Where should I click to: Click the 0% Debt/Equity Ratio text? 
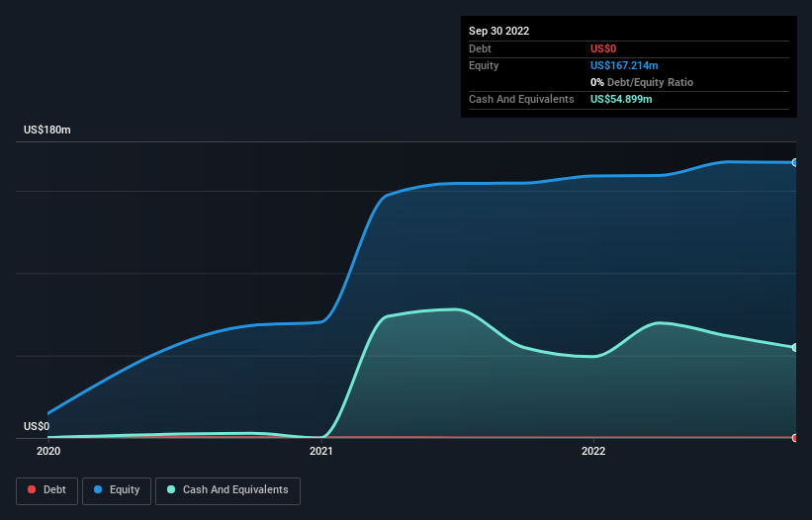[x=642, y=82]
